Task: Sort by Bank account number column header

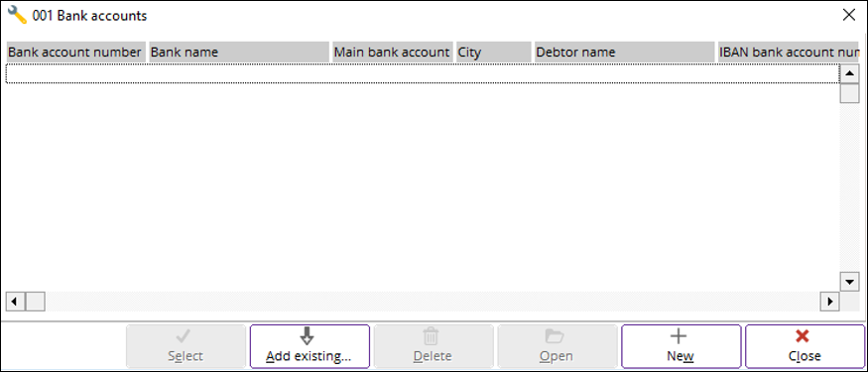Action: pos(75,52)
